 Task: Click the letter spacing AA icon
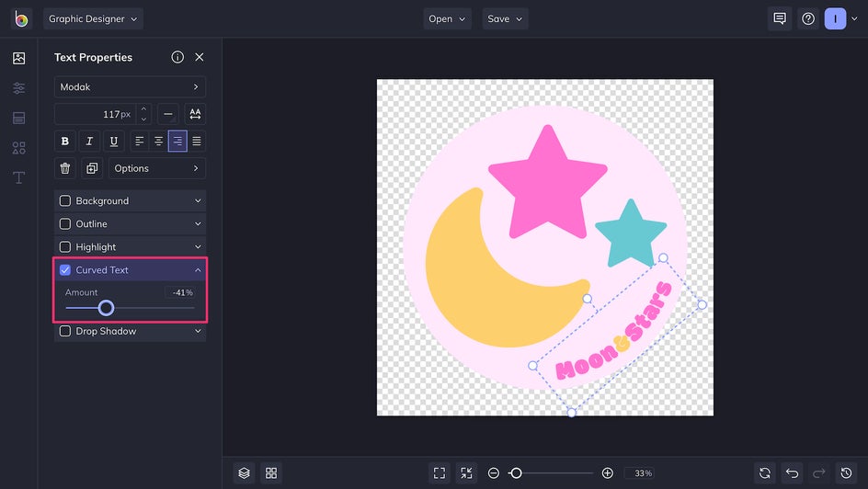click(x=195, y=114)
